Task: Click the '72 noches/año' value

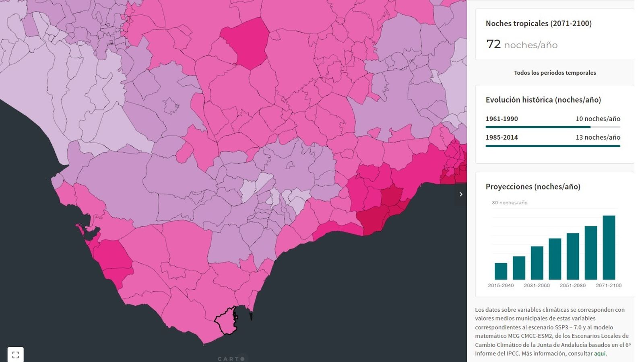Action: pos(522,44)
